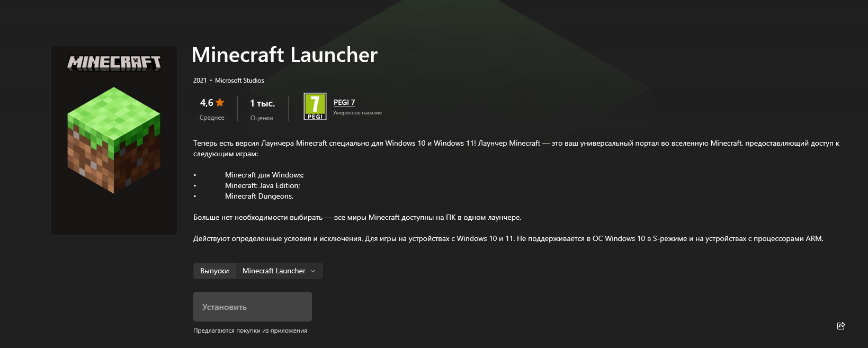
Task: Click the Выпуски label
Action: [x=214, y=271]
